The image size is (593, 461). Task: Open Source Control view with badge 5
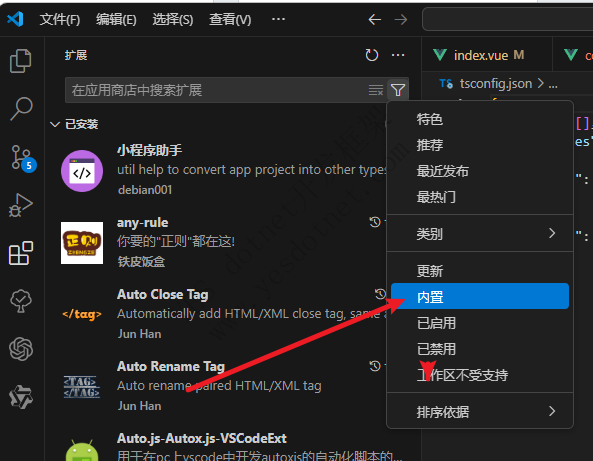coord(22,158)
